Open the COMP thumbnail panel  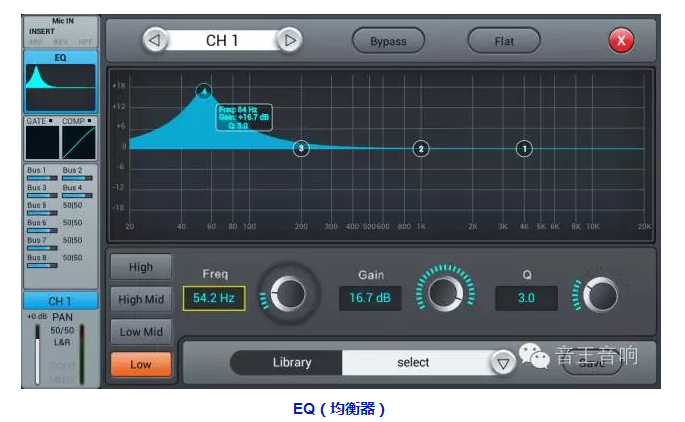78,141
